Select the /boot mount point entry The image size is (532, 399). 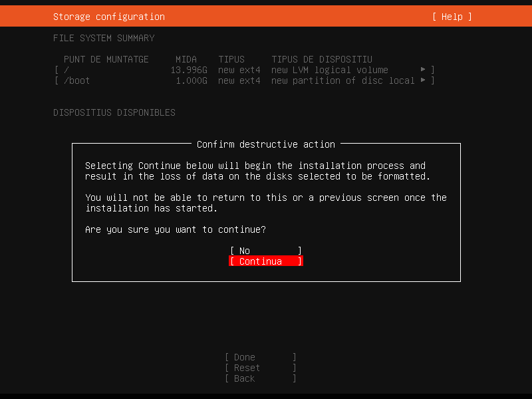(77, 80)
